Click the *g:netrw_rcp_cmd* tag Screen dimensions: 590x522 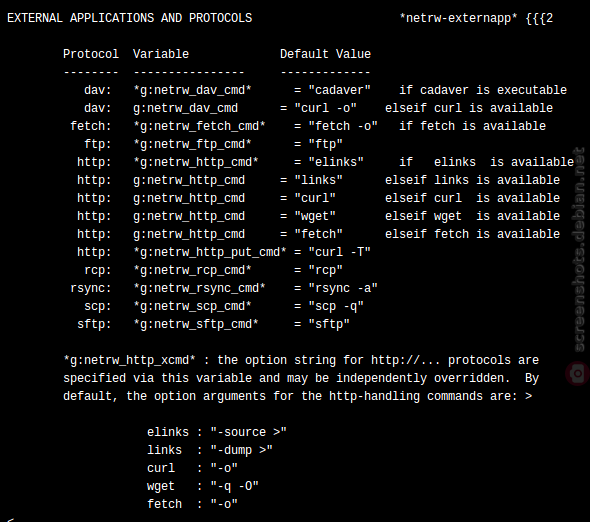[x=192, y=270]
